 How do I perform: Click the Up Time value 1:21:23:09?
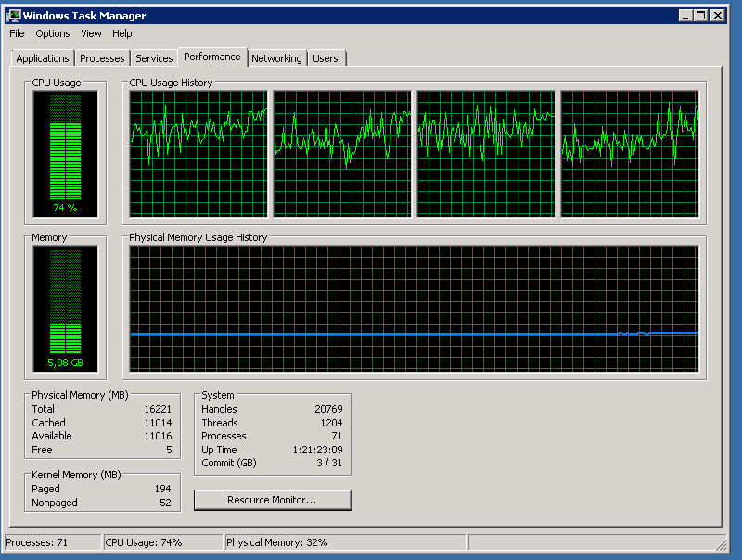[x=317, y=450]
